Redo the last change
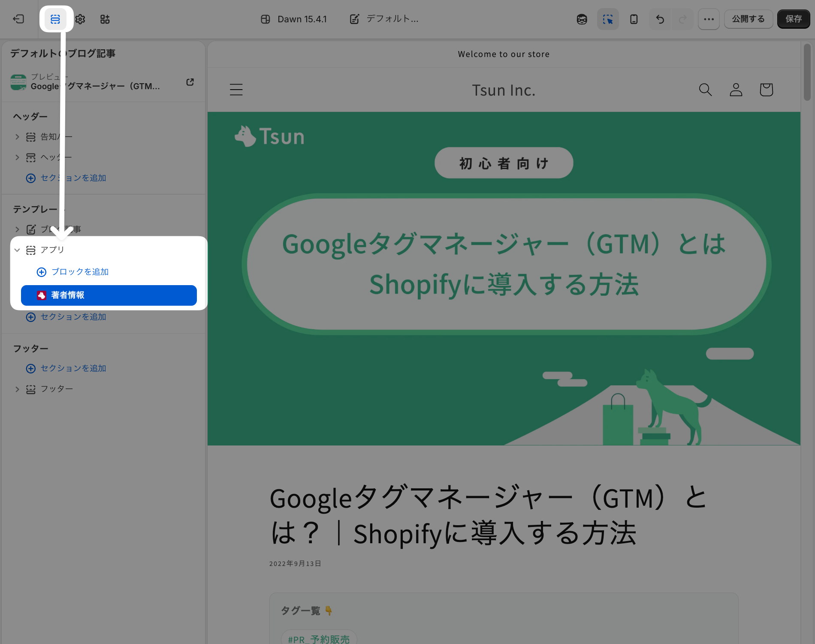815x644 pixels. pyautogui.click(x=683, y=19)
